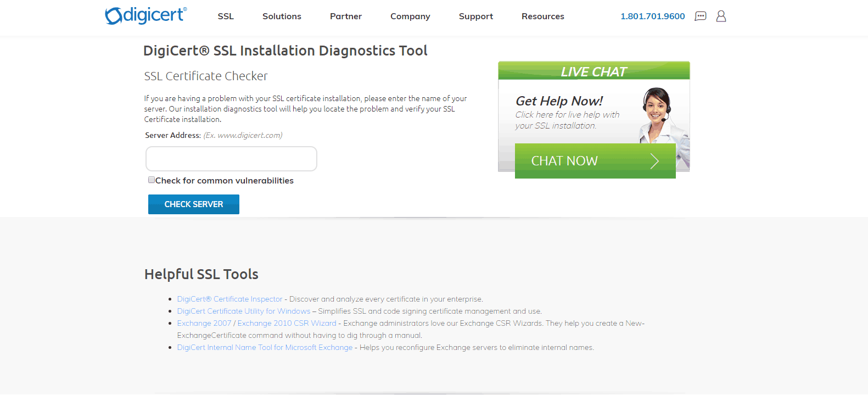Open Exchange 2010 CSR Wizard link
Screen dimensions: 868x406
(x=287, y=323)
